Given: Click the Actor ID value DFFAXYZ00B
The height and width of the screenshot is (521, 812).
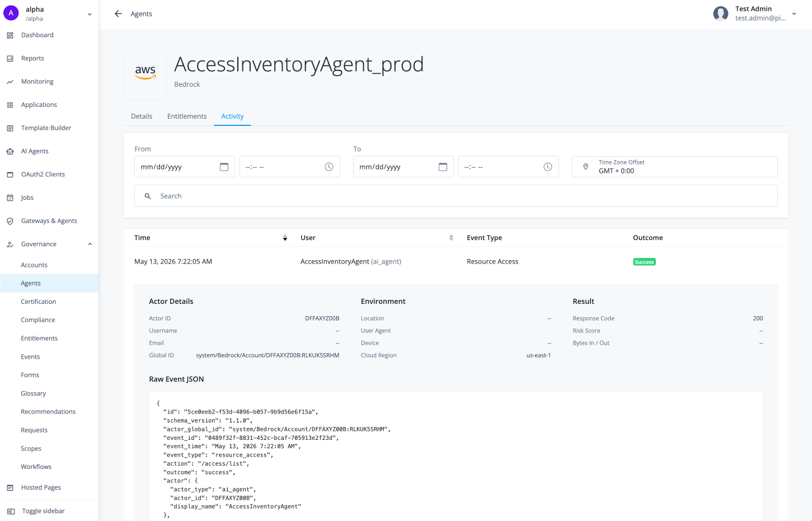Looking at the screenshot, I should click(322, 318).
